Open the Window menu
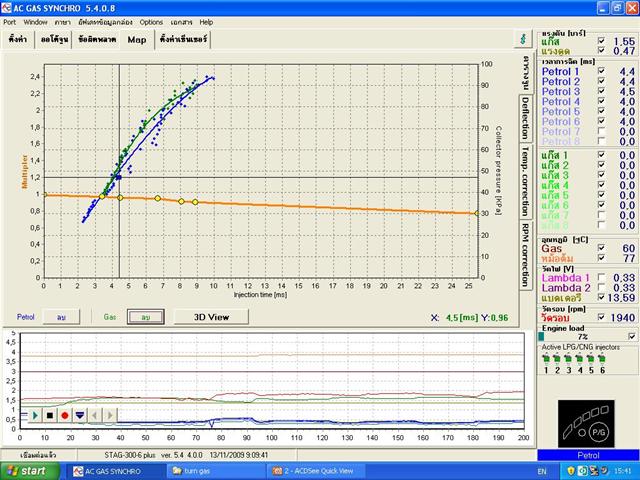Image resolution: width=640 pixels, height=480 pixels. (x=35, y=21)
